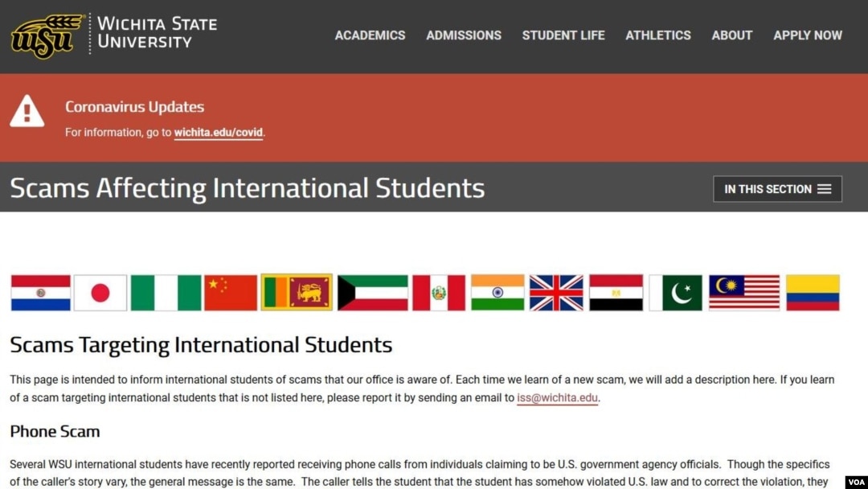The width and height of the screenshot is (868, 489).
Task: Click the Nigeria flag image
Action: (166, 293)
